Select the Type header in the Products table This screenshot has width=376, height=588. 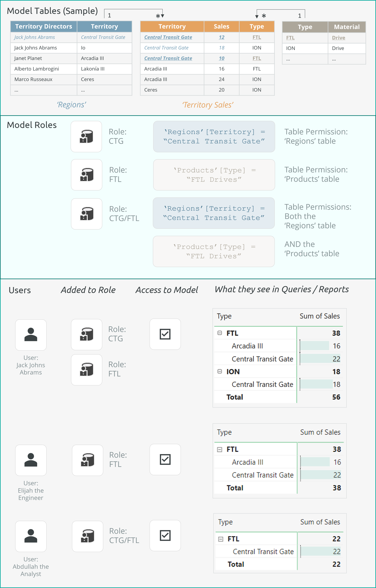(x=305, y=27)
